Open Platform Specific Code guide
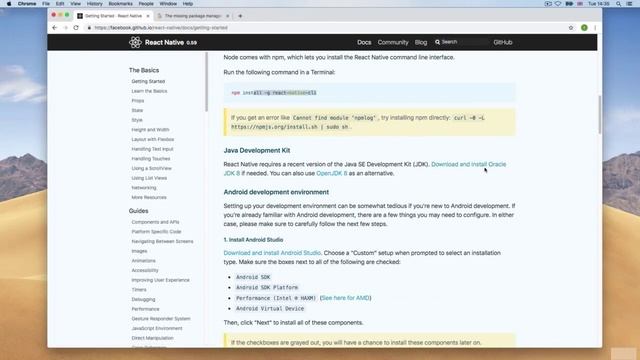640x360 pixels. [156, 231]
